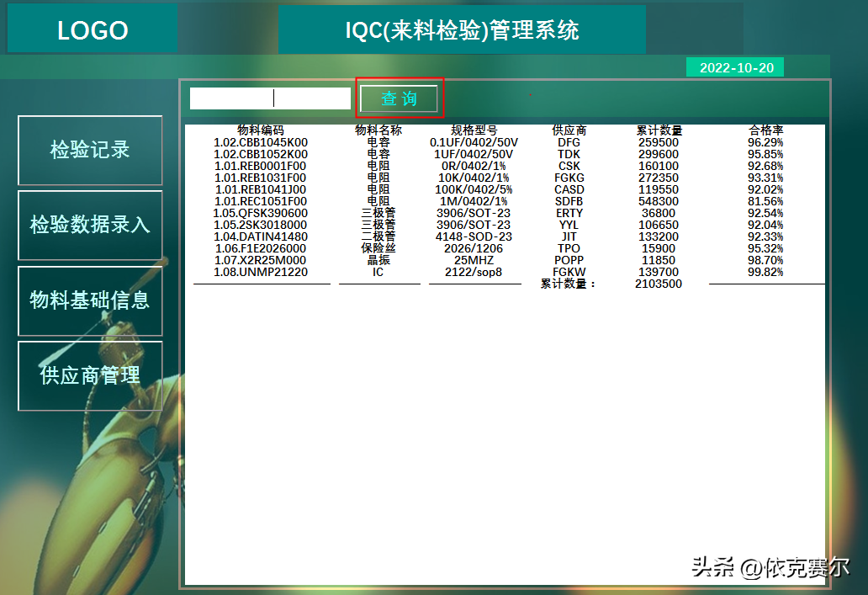
Task: Open the 物料基础信息 page
Action: [x=90, y=300]
